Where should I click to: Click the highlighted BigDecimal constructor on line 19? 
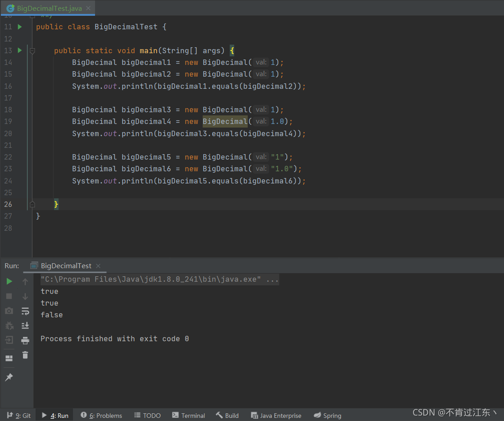click(225, 122)
